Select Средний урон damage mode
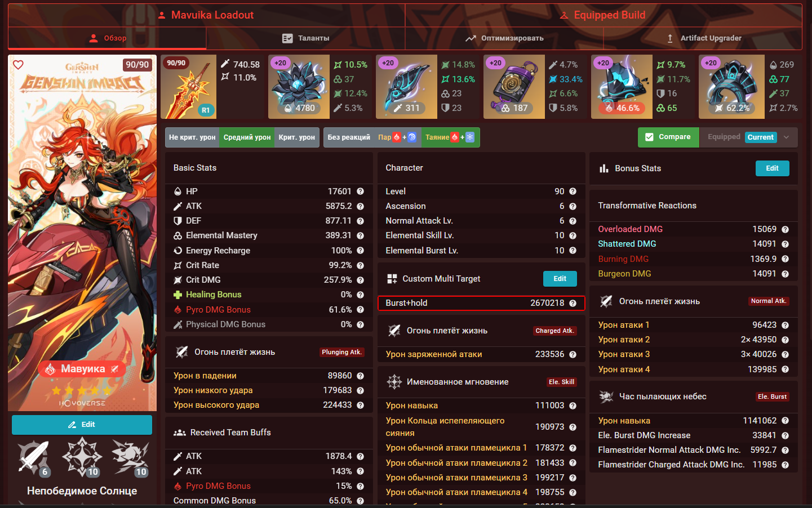This screenshot has height=508, width=812. 247,137
